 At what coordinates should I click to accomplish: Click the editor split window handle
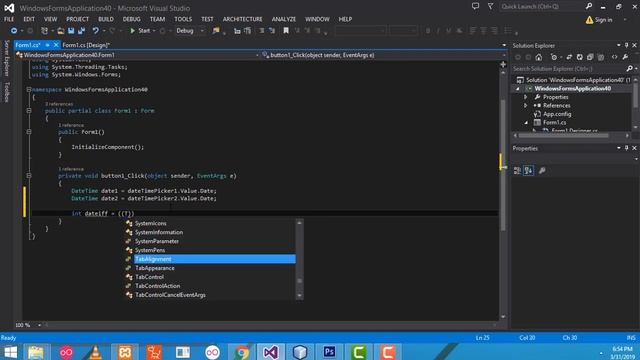[x=503, y=64]
